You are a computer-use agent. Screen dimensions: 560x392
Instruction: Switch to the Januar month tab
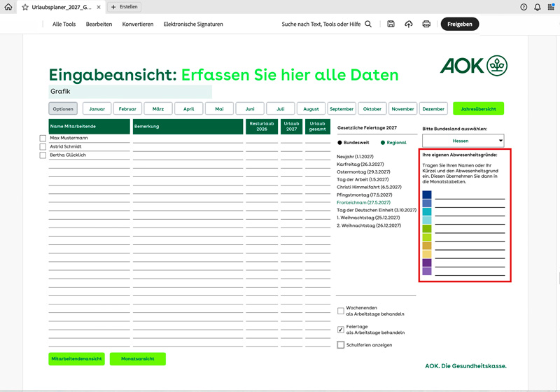point(97,108)
